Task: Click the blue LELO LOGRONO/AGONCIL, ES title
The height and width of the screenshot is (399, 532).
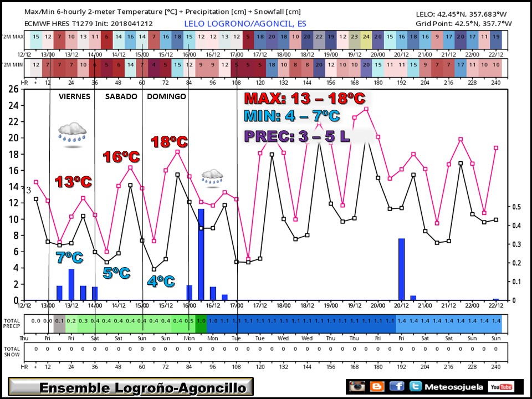Action: tap(245, 24)
